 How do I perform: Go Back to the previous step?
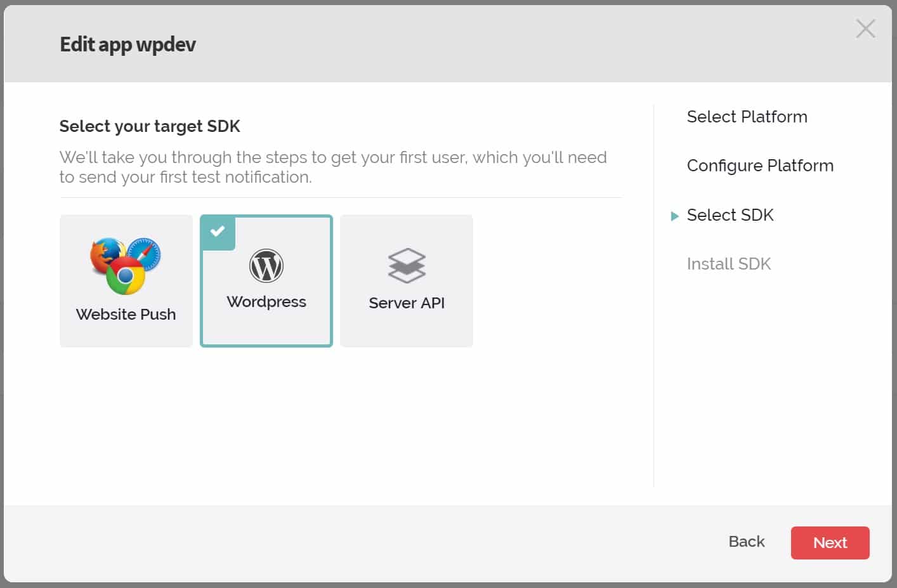(x=746, y=542)
